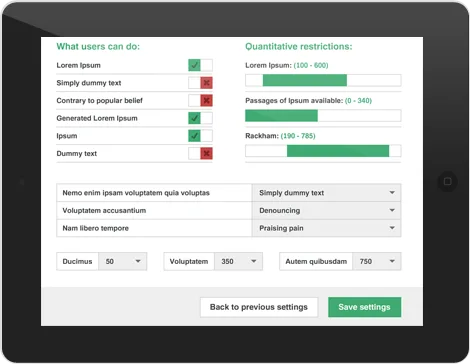The height and width of the screenshot is (364, 470).
Task: Click Back to previous settings button
Action: pyautogui.click(x=259, y=307)
